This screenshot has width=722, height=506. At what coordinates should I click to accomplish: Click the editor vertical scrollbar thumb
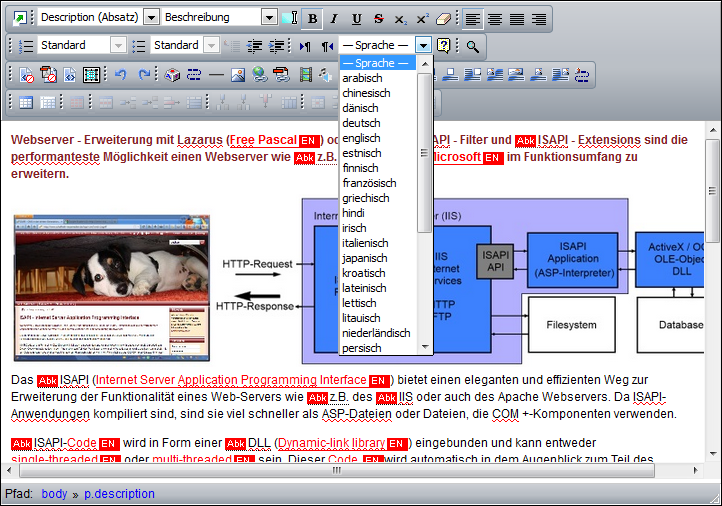[712, 191]
